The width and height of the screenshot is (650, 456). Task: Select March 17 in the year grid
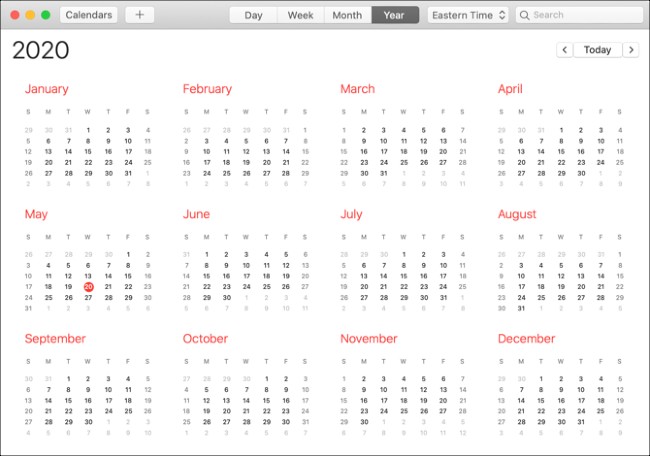pyautogui.click(x=384, y=152)
